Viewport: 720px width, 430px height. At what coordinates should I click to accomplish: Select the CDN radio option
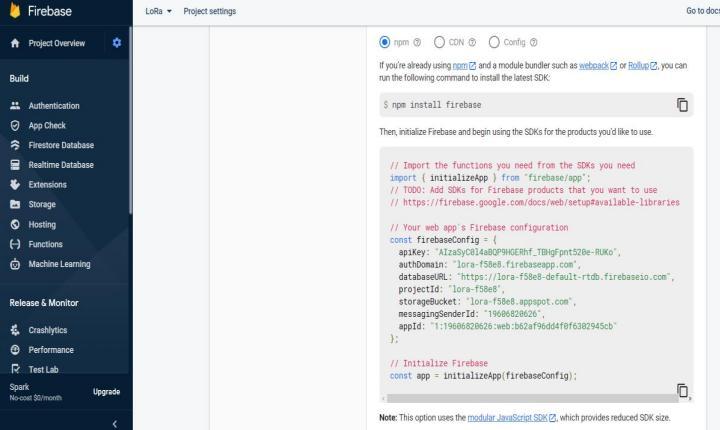point(439,42)
